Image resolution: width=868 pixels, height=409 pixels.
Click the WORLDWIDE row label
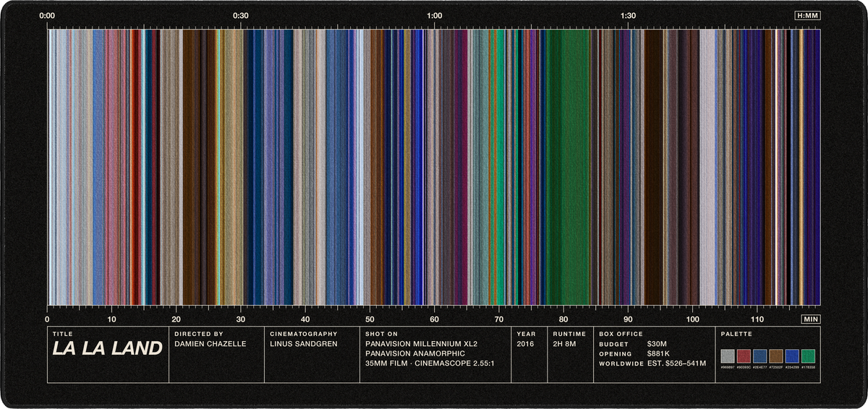pos(621,363)
